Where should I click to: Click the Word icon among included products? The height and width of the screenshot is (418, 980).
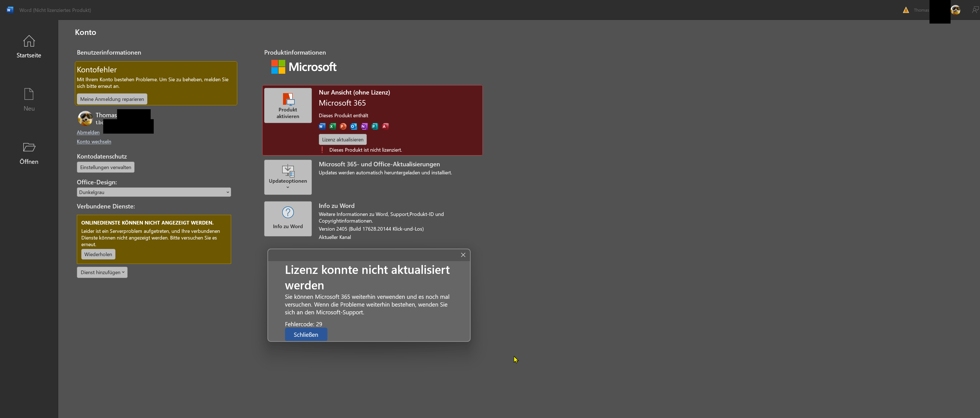coord(322,127)
